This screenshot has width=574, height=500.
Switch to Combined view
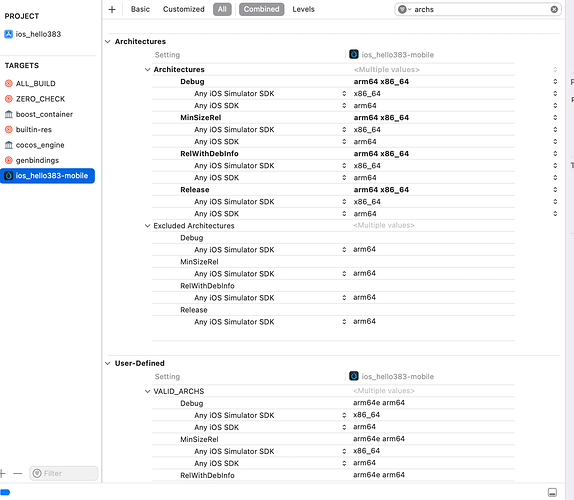coord(261,9)
